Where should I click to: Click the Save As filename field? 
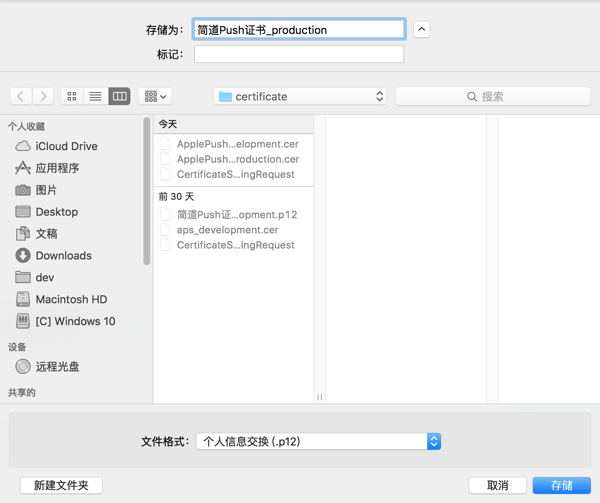(x=299, y=29)
